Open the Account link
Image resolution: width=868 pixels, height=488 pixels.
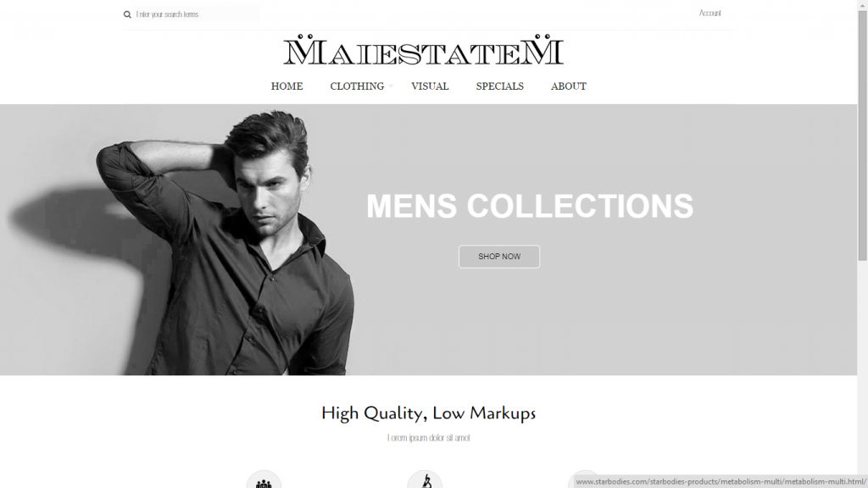click(x=709, y=13)
